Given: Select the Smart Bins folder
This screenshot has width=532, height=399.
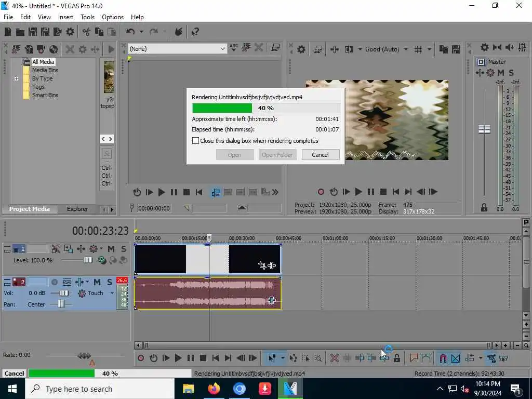Looking at the screenshot, I should (x=45, y=96).
